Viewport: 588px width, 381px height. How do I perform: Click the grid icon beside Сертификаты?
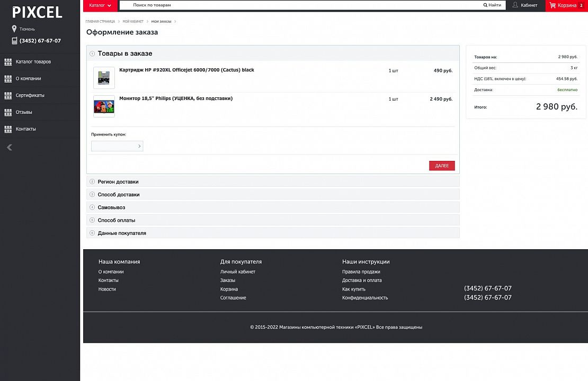(x=8, y=96)
